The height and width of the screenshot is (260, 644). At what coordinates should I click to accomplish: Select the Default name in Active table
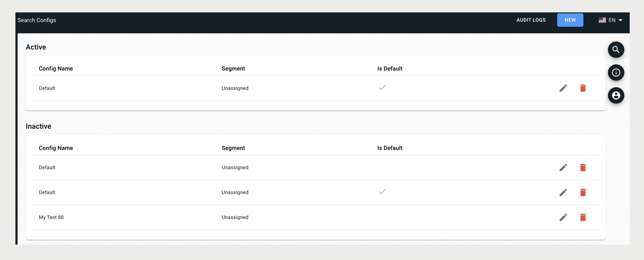coord(47,88)
